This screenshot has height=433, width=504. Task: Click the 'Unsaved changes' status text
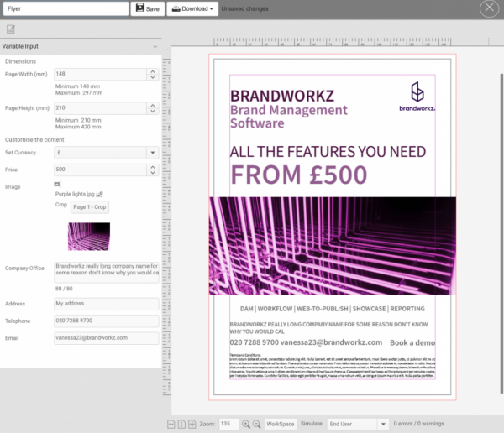(244, 8)
